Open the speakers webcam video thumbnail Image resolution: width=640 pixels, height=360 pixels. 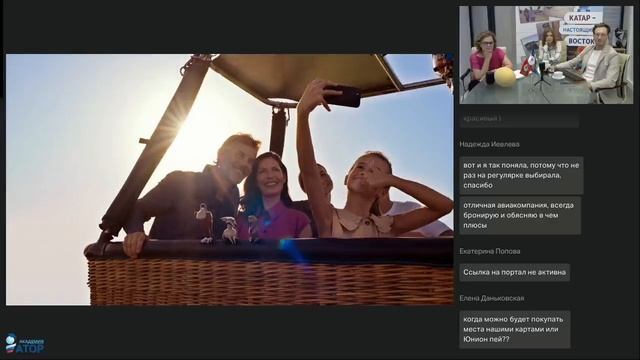[x=546, y=55]
